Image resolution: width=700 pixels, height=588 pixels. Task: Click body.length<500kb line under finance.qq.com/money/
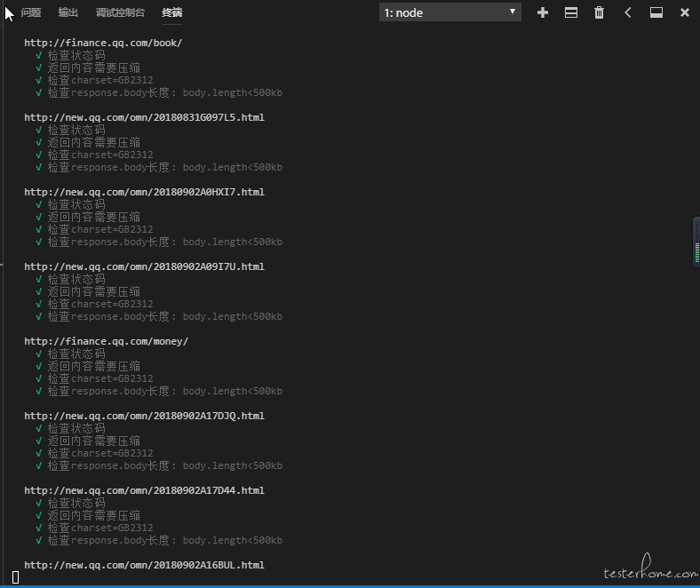pyautogui.click(x=164, y=391)
